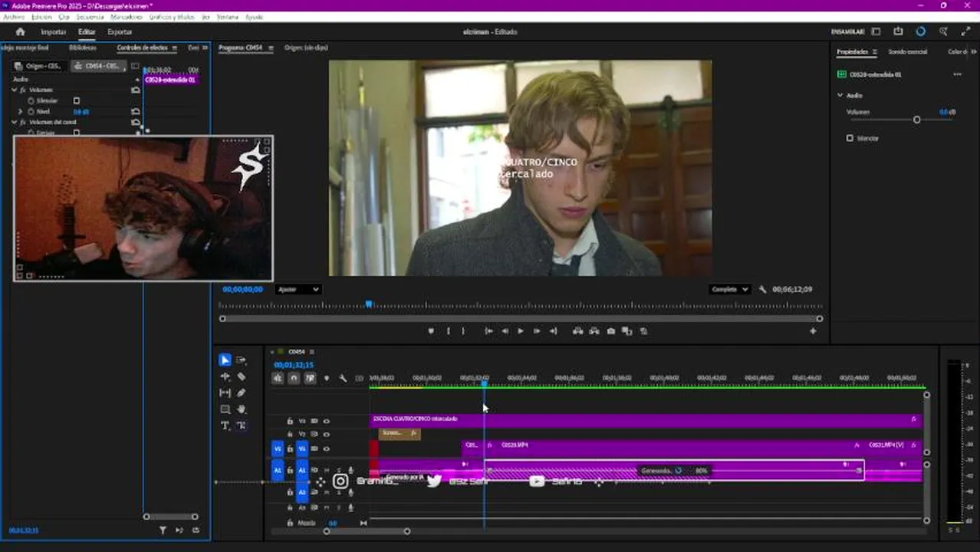Select the Hand tool
Image resolution: width=980 pixels, height=552 pixels.
(x=241, y=409)
